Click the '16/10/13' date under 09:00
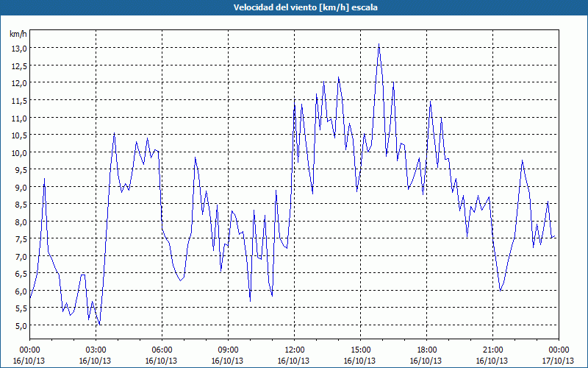 tap(227, 361)
